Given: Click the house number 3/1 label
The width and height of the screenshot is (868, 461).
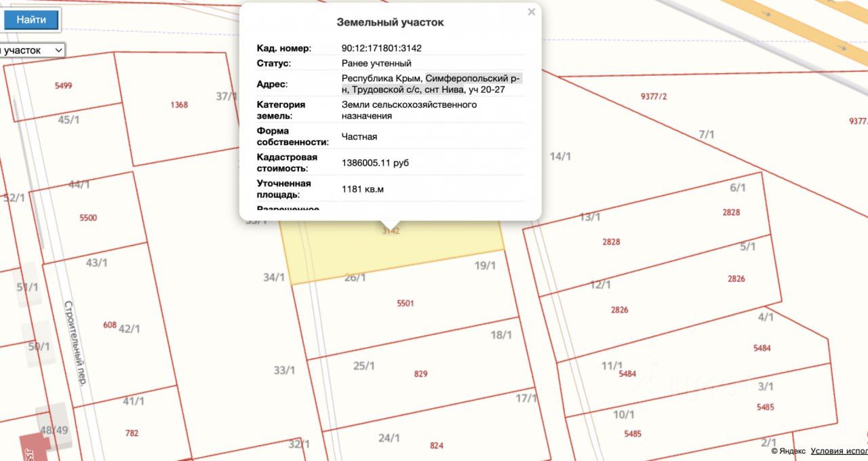Looking at the screenshot, I should 766,386.
